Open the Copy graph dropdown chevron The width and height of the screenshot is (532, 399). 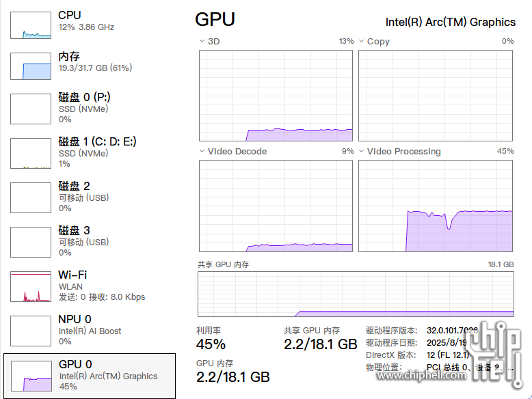[x=361, y=41]
